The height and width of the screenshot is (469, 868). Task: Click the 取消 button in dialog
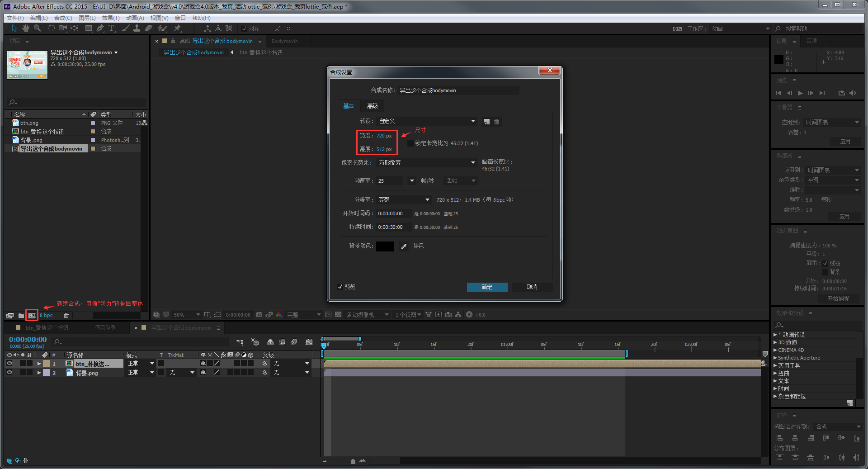coord(532,287)
